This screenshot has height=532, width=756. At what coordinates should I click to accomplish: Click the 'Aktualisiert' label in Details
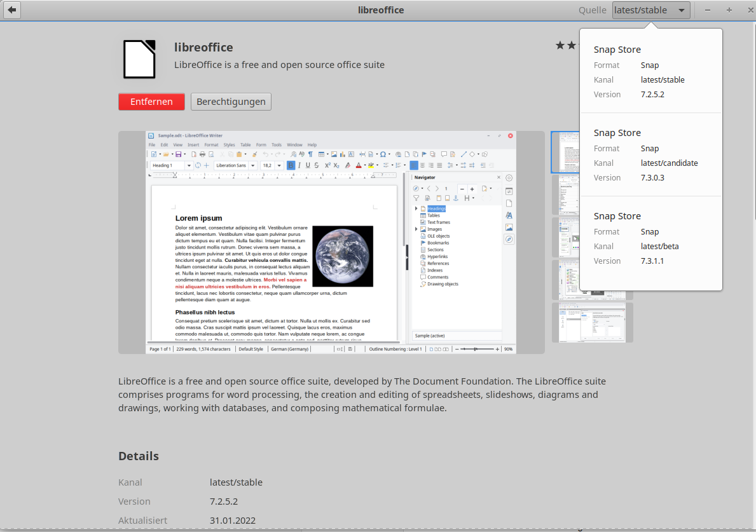[142, 521]
